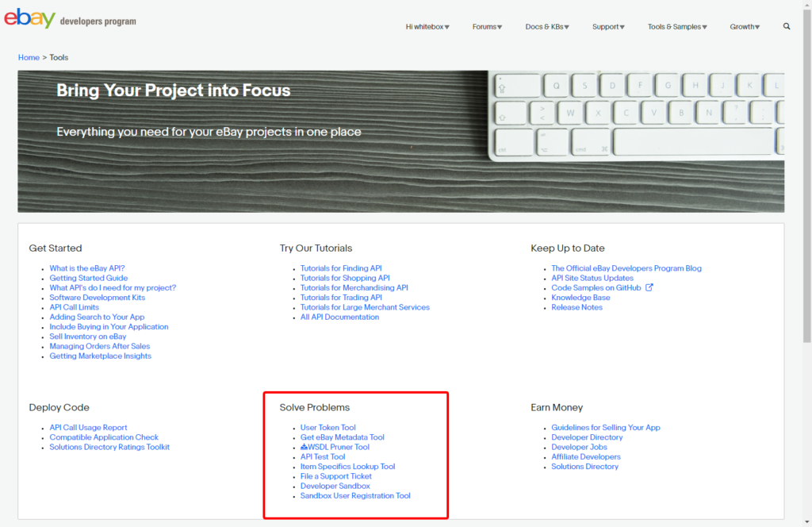Expand the Docs & KBs menu
812x527 pixels.
[x=547, y=27]
